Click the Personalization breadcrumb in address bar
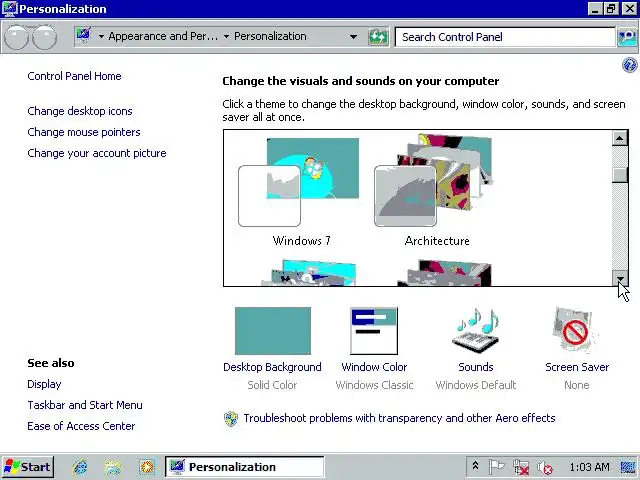Screen dimensions: 640x480 click(x=270, y=36)
